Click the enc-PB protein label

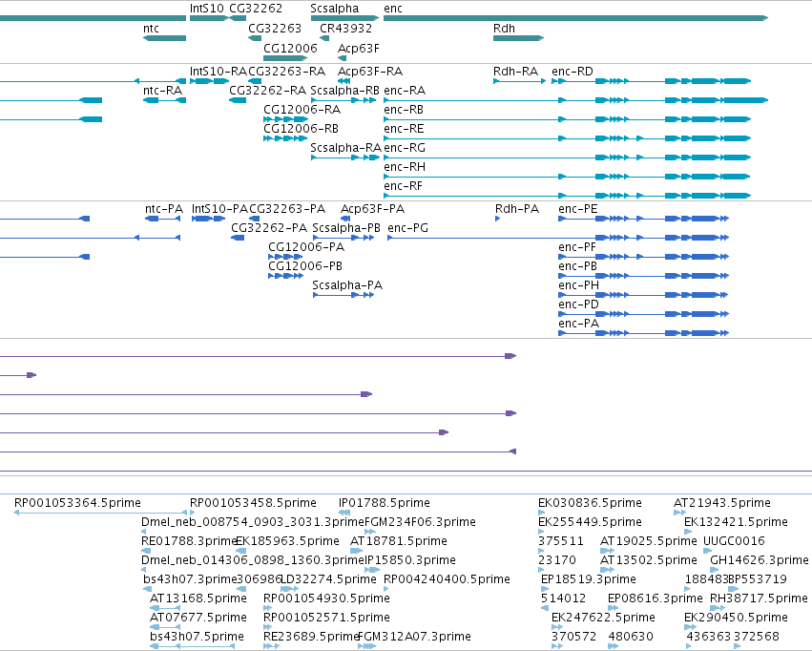[x=577, y=266]
